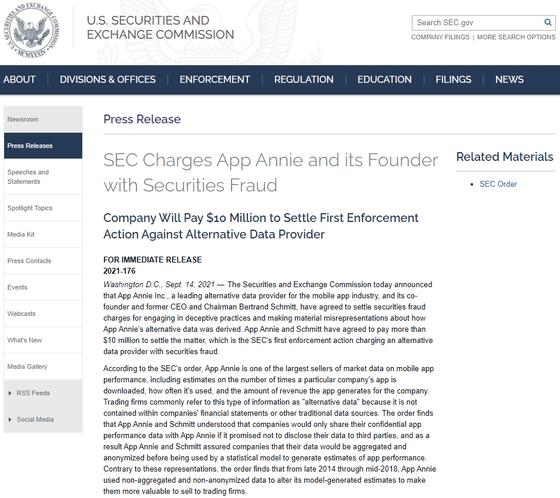This screenshot has width=560, height=498.
Task: Select Enforcement in the navigation bar
Action: tap(215, 79)
